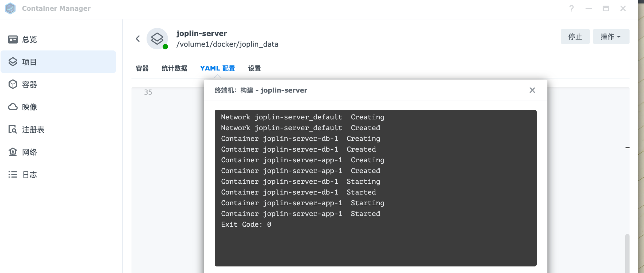Viewport: 644px width, 273px height.
Task: Click the 'joplin-server-app-1 Created' terminal line
Action: (301, 171)
